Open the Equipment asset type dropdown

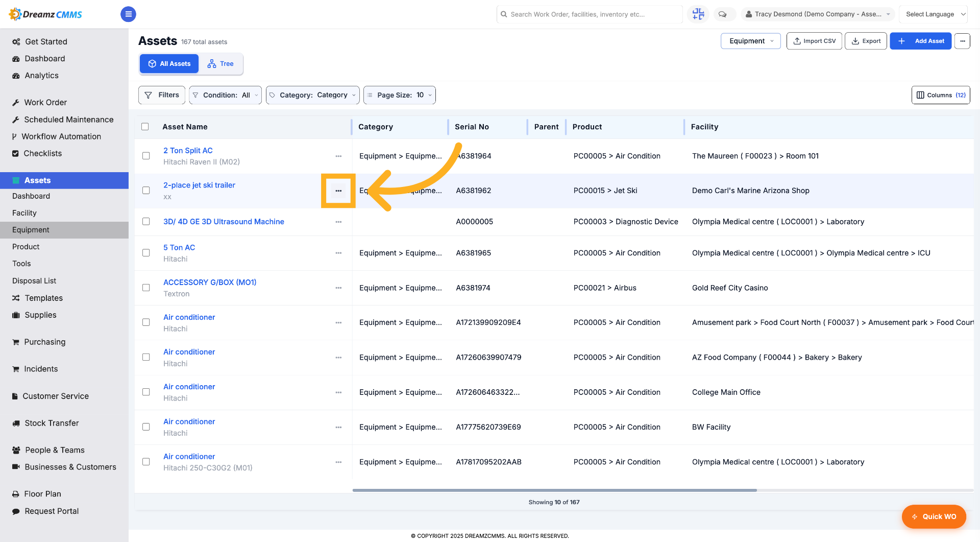pyautogui.click(x=750, y=41)
